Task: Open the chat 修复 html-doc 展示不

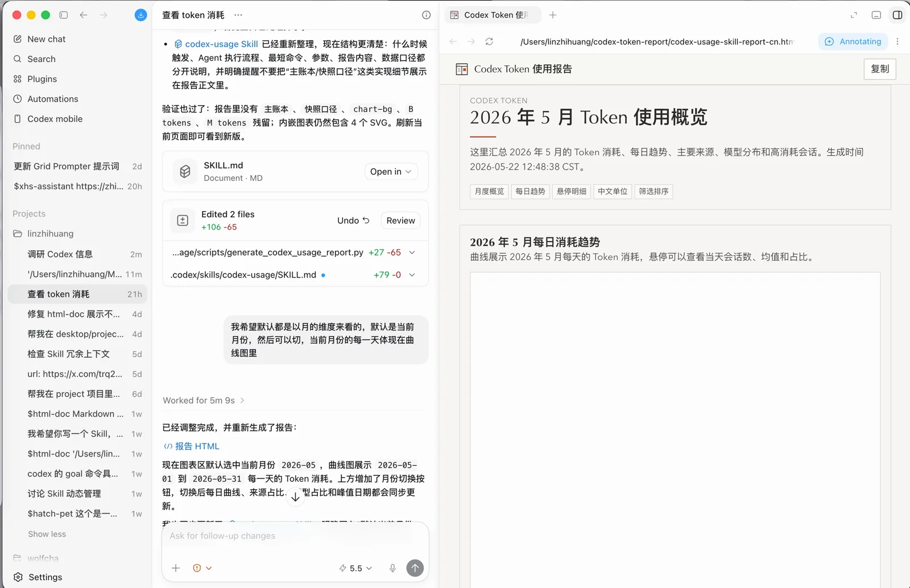Action: [77, 314]
